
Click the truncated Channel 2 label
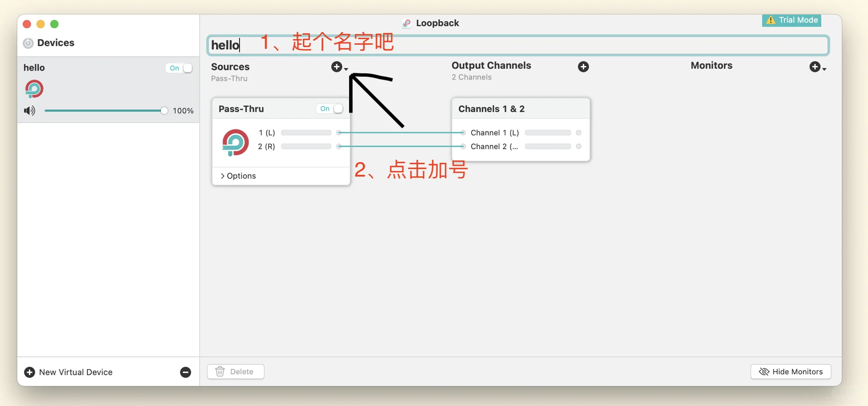point(495,146)
